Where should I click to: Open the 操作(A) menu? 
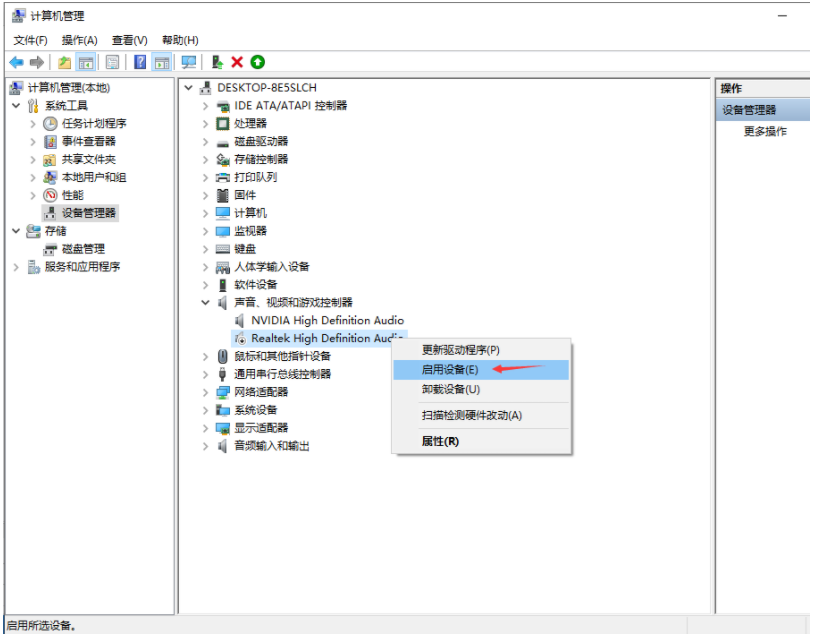79,40
